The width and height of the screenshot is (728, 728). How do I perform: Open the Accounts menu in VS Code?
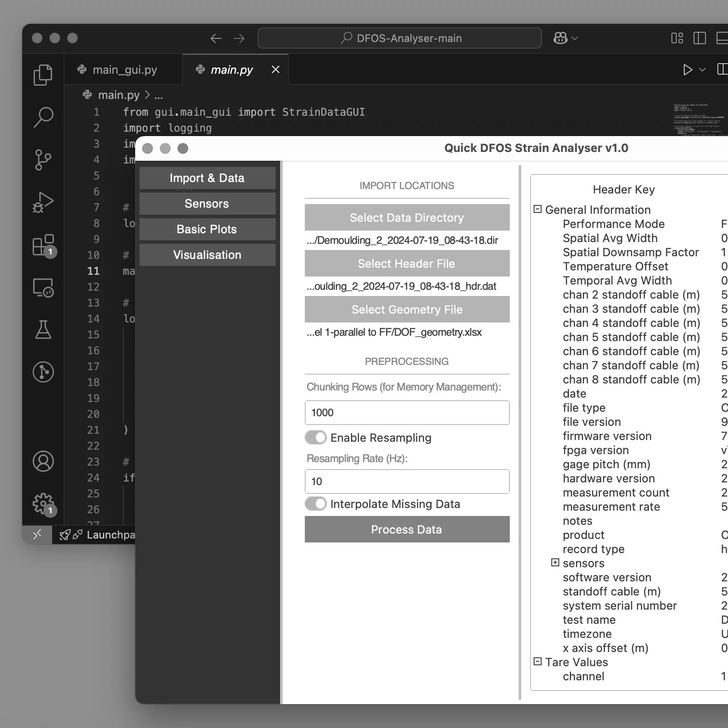43,461
